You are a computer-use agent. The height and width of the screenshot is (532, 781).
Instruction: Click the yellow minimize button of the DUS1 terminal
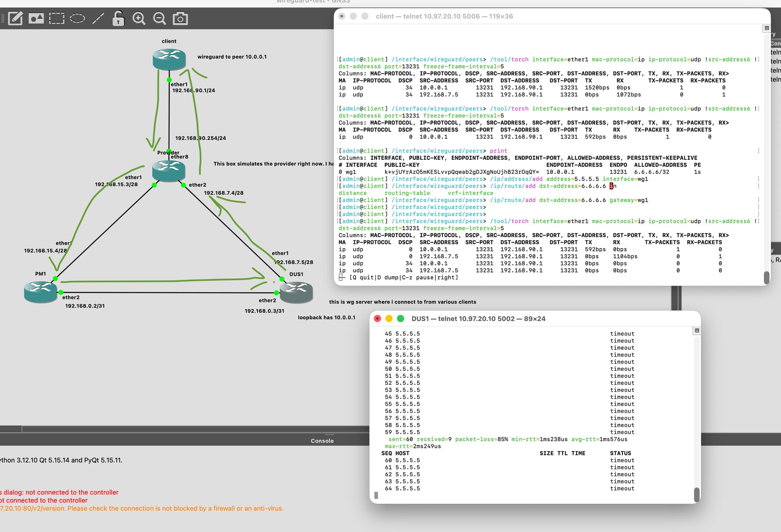tap(389, 318)
